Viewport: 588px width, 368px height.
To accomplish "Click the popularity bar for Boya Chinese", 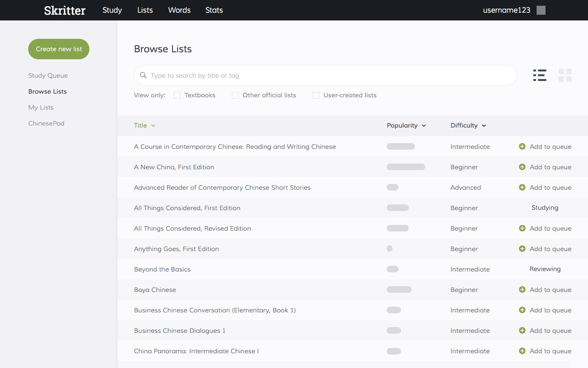I will pos(399,289).
